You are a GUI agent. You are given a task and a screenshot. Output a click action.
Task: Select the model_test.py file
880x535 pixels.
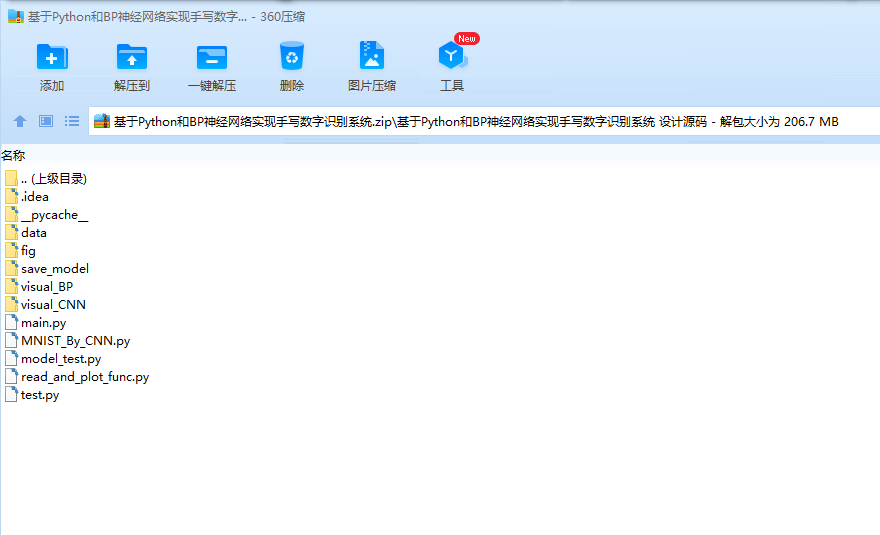point(53,358)
